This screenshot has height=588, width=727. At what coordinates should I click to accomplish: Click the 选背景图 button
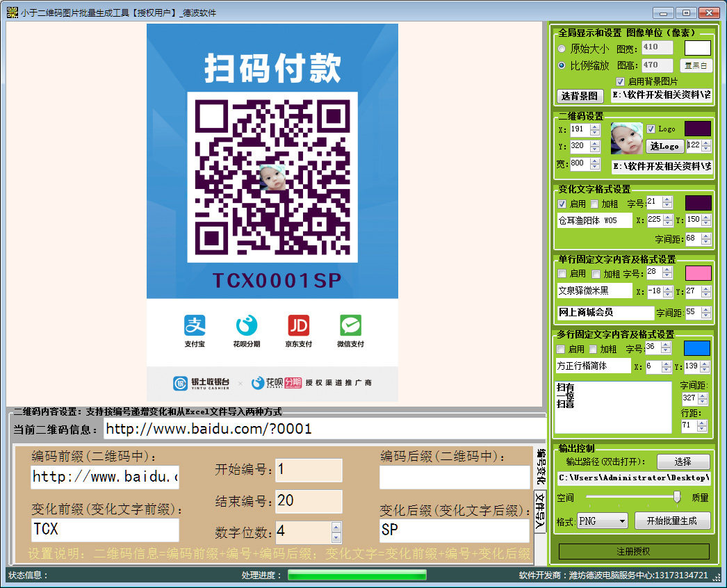coord(580,96)
